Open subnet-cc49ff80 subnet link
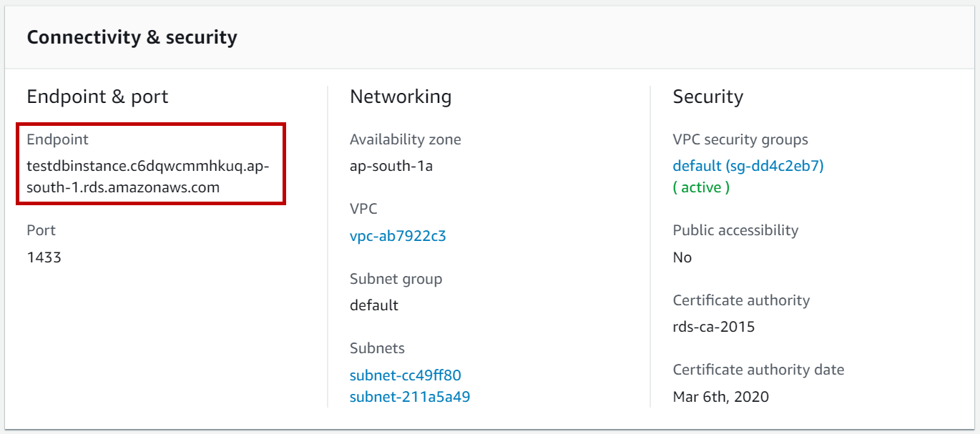The width and height of the screenshot is (980, 434). pos(405,375)
